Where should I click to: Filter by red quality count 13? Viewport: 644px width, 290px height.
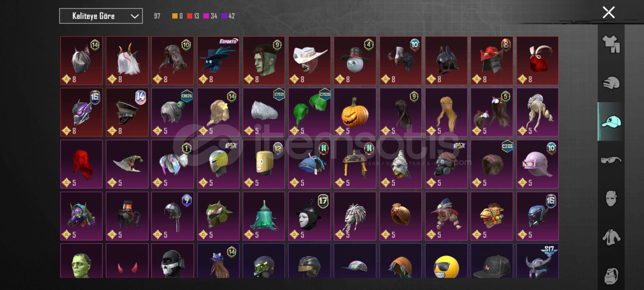[x=193, y=16]
